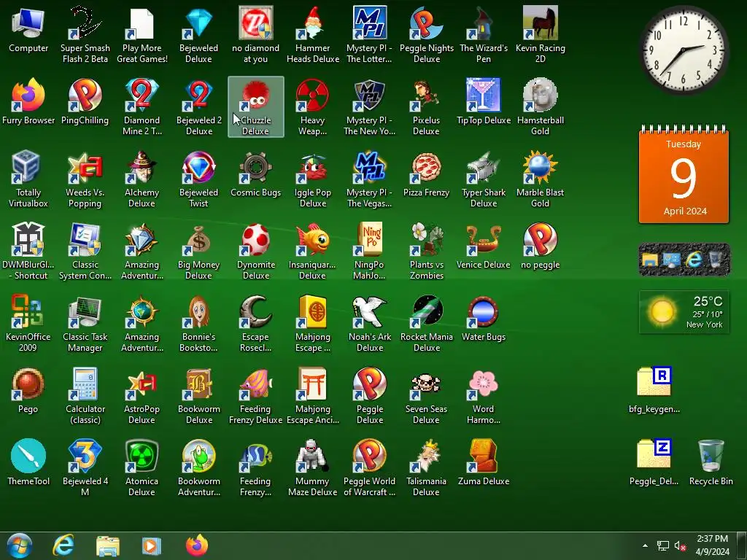
Task: Select TipTop Deluxe martini glass icon
Action: pos(483,102)
